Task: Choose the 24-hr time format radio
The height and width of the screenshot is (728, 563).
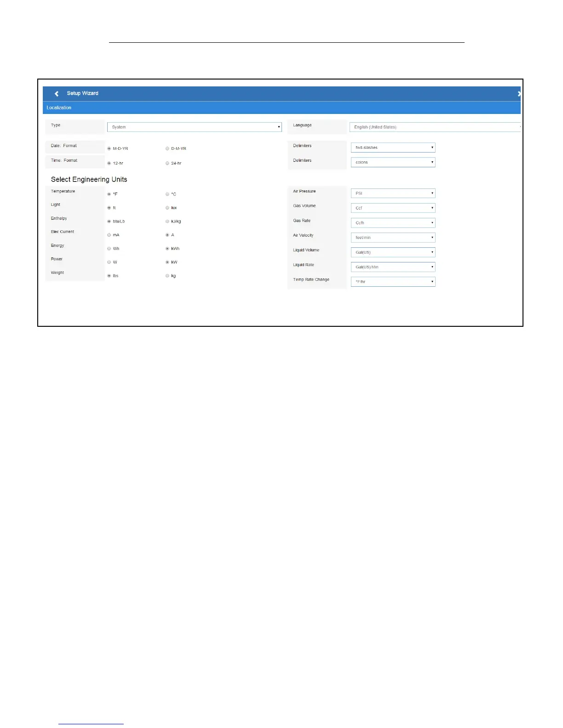Action: point(167,163)
